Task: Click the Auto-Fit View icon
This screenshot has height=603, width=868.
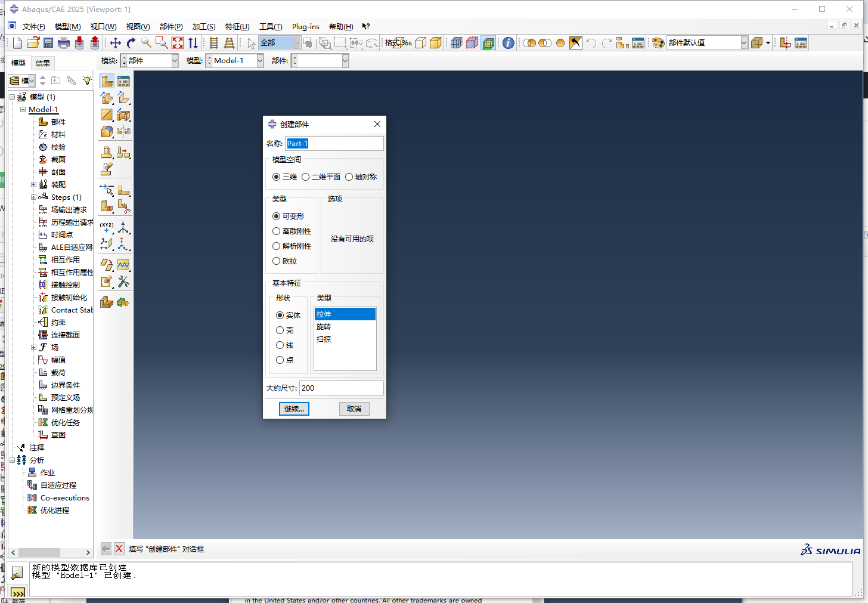Action: click(x=176, y=42)
